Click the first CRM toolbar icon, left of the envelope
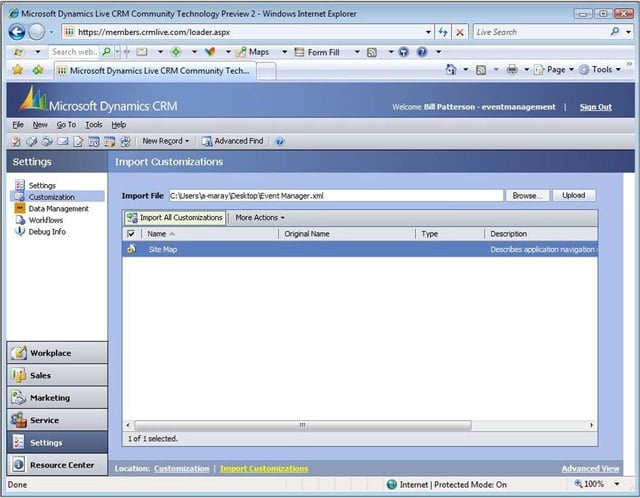This screenshot has height=498, width=640. 16,142
